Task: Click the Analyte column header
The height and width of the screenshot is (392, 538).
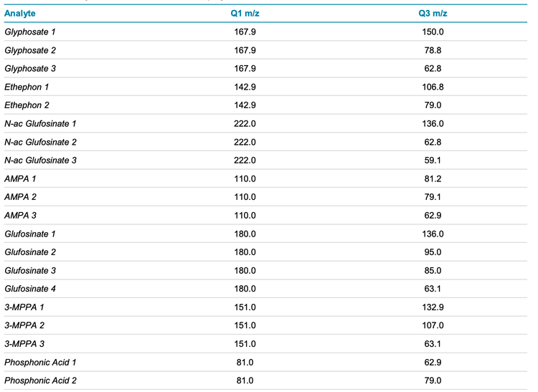Action: tap(20, 14)
